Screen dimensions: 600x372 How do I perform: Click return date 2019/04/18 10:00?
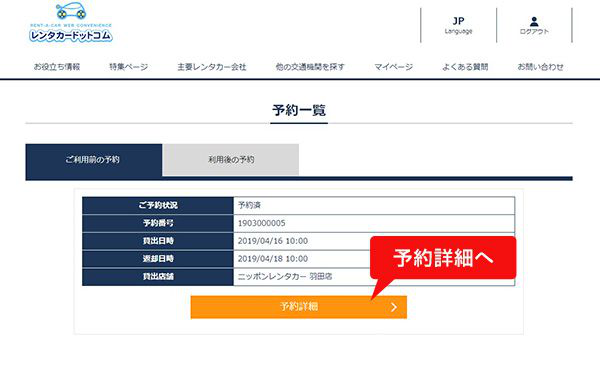tap(273, 258)
